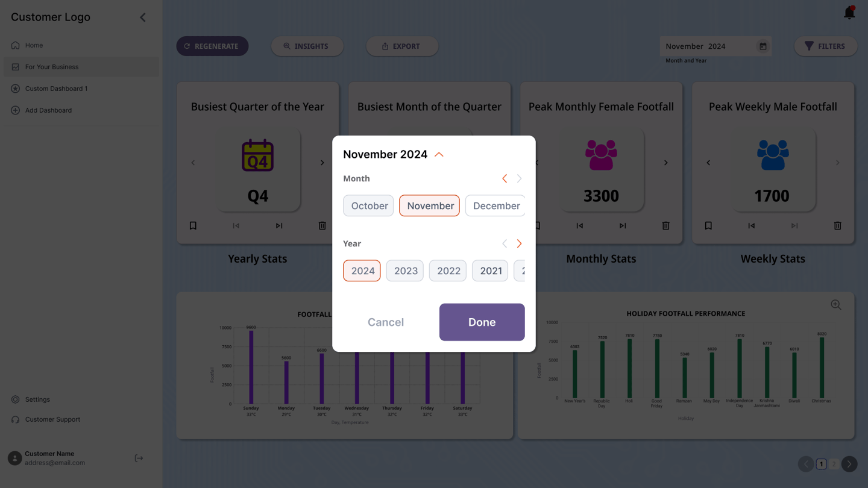
Task: Click the logout icon beside Customer Name
Action: pyautogui.click(x=139, y=458)
